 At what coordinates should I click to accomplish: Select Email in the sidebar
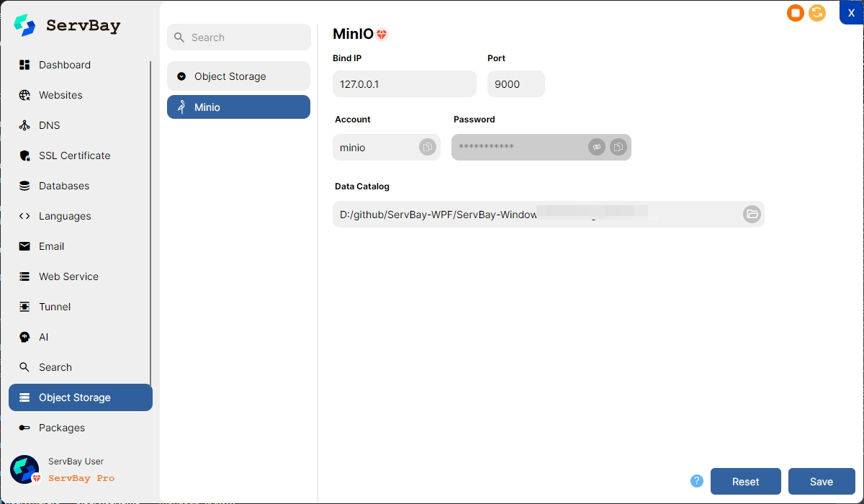[52, 246]
